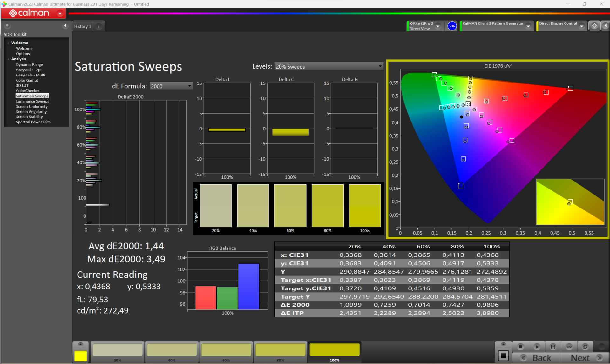The width and height of the screenshot is (610, 364).
Task: Open the dE Formula dropdown
Action: pos(171,86)
